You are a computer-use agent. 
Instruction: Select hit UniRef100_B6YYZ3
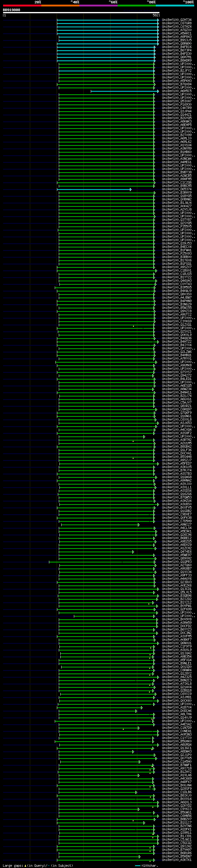[x=177, y=629]
